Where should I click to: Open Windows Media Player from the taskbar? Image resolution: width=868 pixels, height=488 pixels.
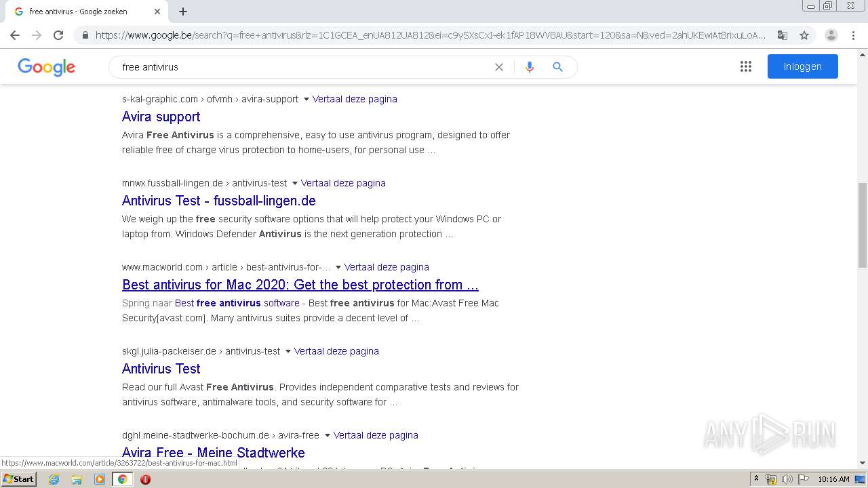[100, 479]
